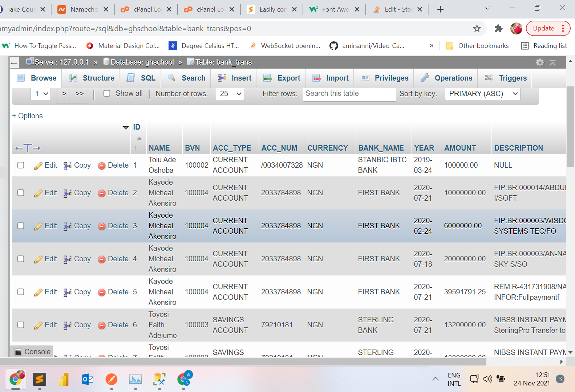Click the Operations tab
The height and width of the screenshot is (392, 575).
coord(446,78)
